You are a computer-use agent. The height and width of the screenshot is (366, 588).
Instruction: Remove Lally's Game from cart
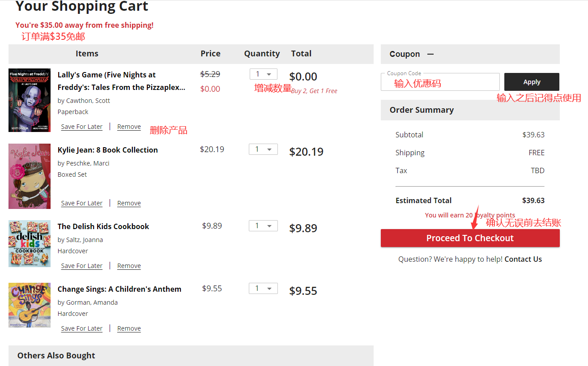[x=129, y=127]
